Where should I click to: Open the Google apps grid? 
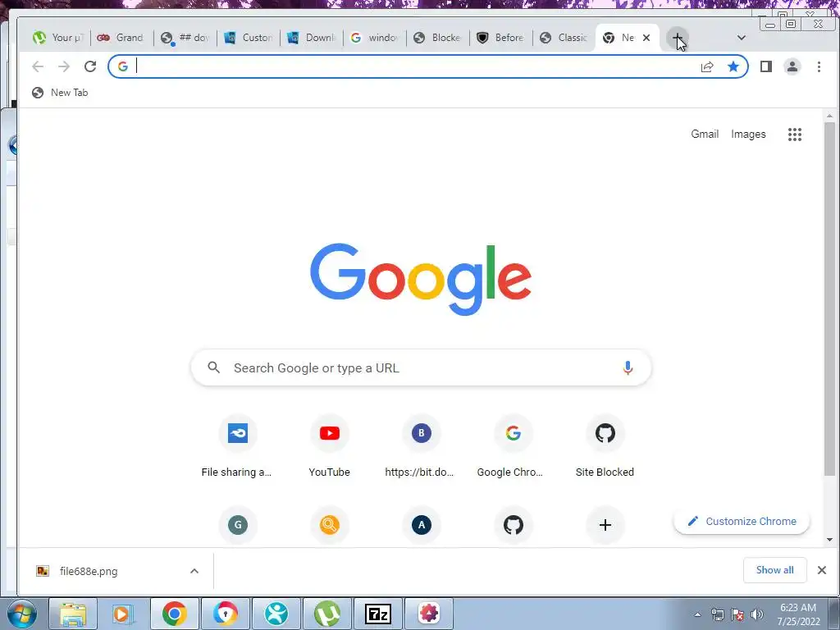tap(794, 135)
